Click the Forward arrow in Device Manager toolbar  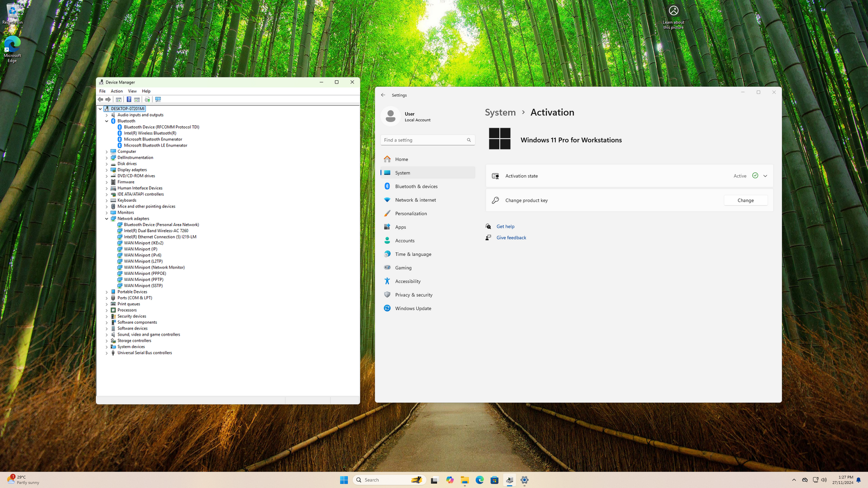[108, 99]
